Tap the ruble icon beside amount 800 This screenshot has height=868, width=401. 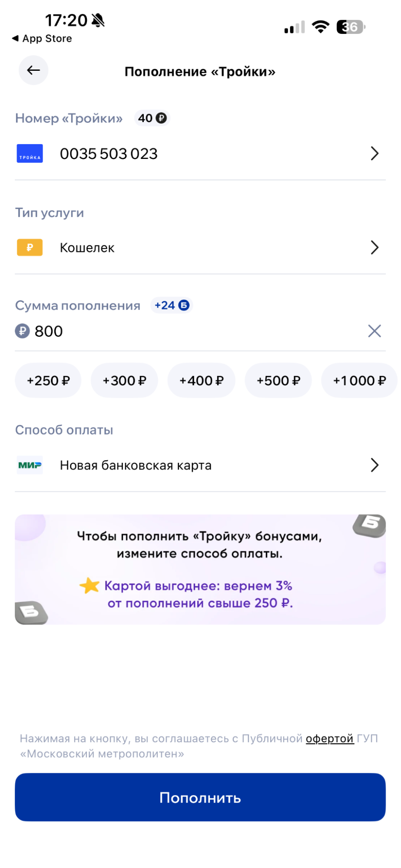22,331
